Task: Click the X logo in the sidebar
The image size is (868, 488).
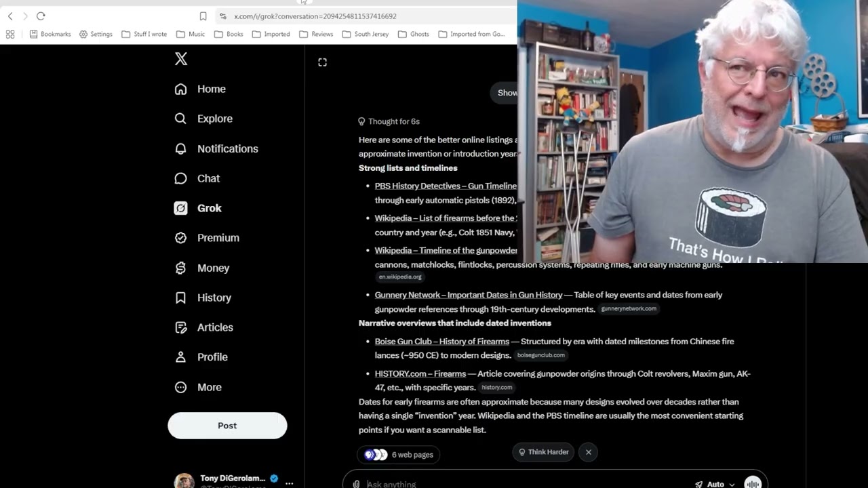Action: click(x=181, y=59)
